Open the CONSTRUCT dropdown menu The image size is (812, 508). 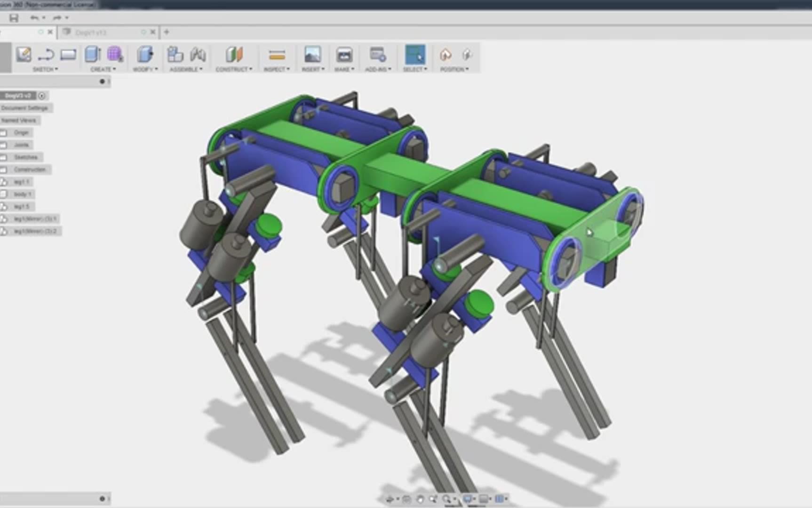tap(234, 69)
